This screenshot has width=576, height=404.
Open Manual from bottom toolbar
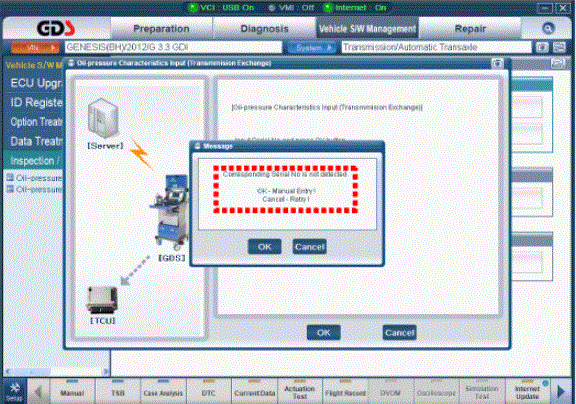tap(72, 392)
